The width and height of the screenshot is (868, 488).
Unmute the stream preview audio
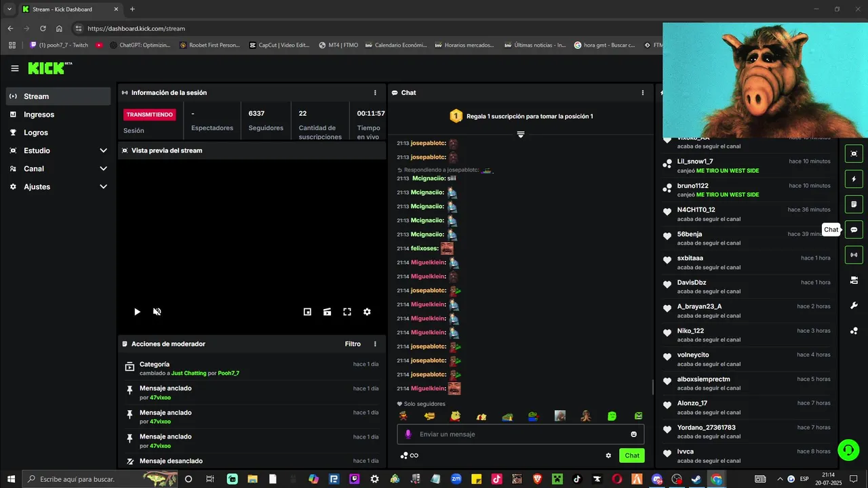click(157, 312)
